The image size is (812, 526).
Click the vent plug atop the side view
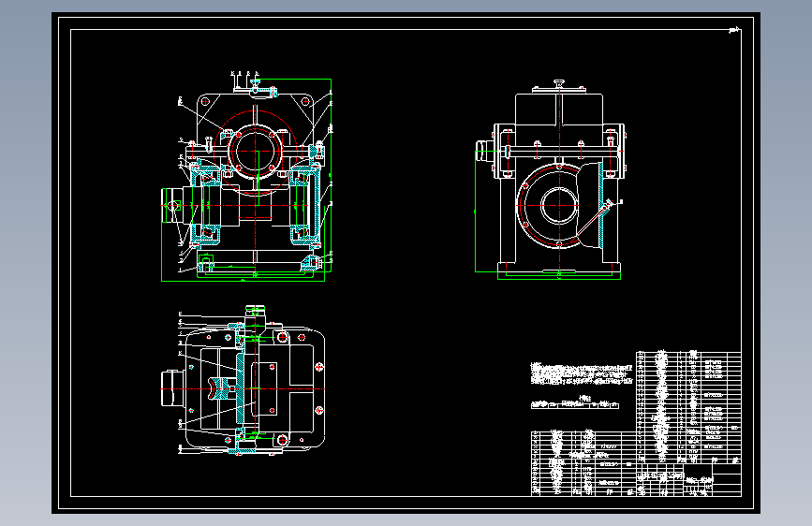(x=559, y=83)
